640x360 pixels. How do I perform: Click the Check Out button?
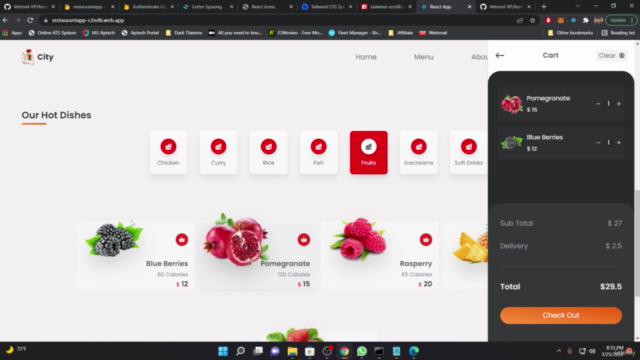(561, 316)
